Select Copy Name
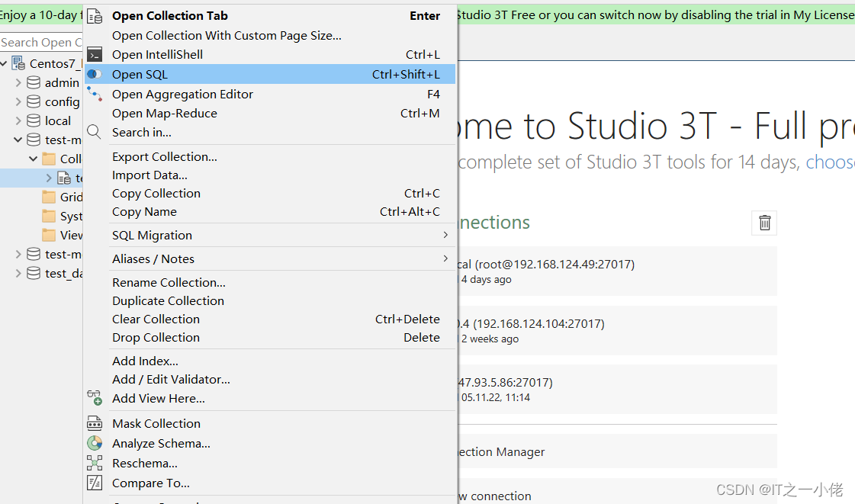855x504 pixels. (x=271, y=211)
